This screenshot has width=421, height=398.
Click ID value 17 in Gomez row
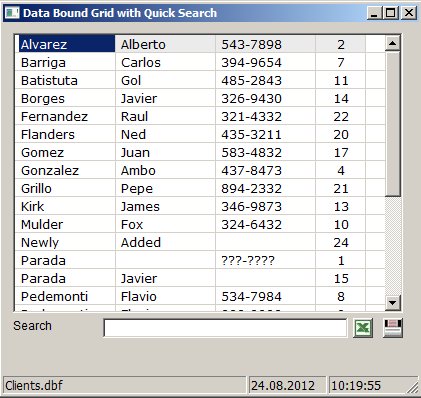click(341, 152)
